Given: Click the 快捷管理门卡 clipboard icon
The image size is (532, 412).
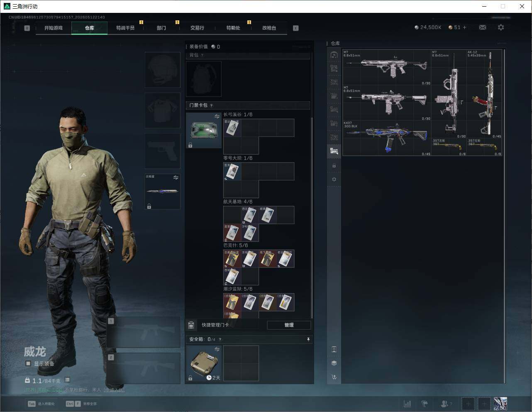Looking at the screenshot, I should [191, 325].
